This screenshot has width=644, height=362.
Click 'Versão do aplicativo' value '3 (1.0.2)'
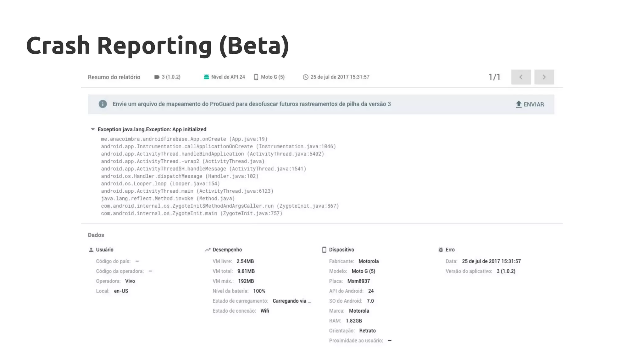click(506, 271)
